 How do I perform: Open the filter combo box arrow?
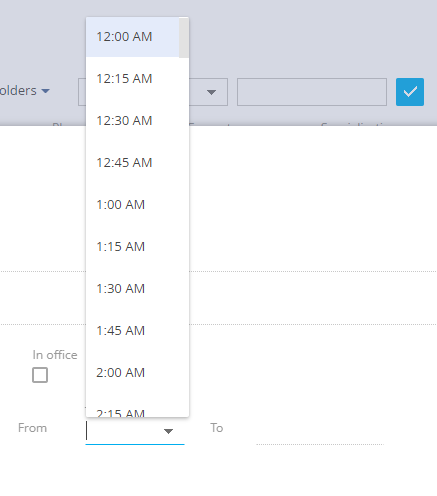(211, 92)
